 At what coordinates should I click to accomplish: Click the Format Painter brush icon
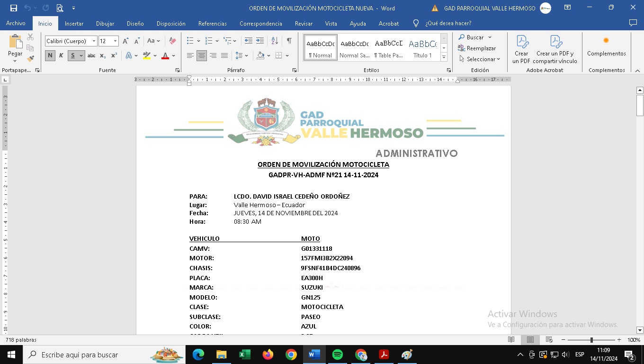tap(30, 59)
